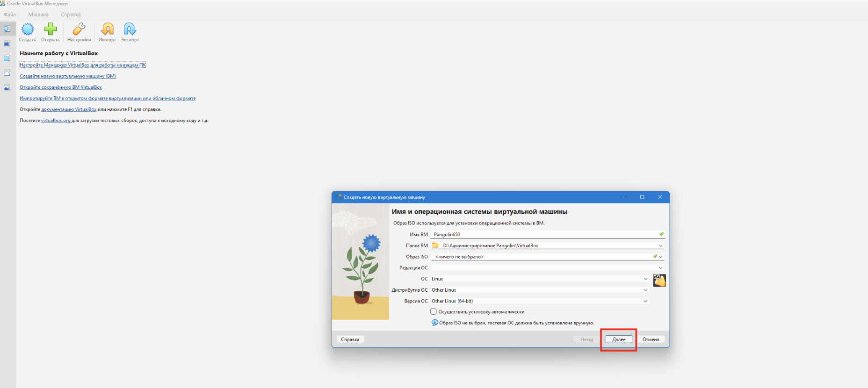Click the Назад button

[x=586, y=339]
